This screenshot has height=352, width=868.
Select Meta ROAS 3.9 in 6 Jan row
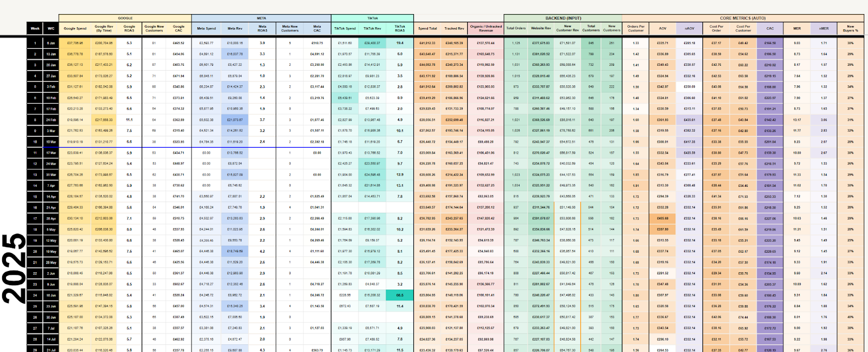(263, 43)
